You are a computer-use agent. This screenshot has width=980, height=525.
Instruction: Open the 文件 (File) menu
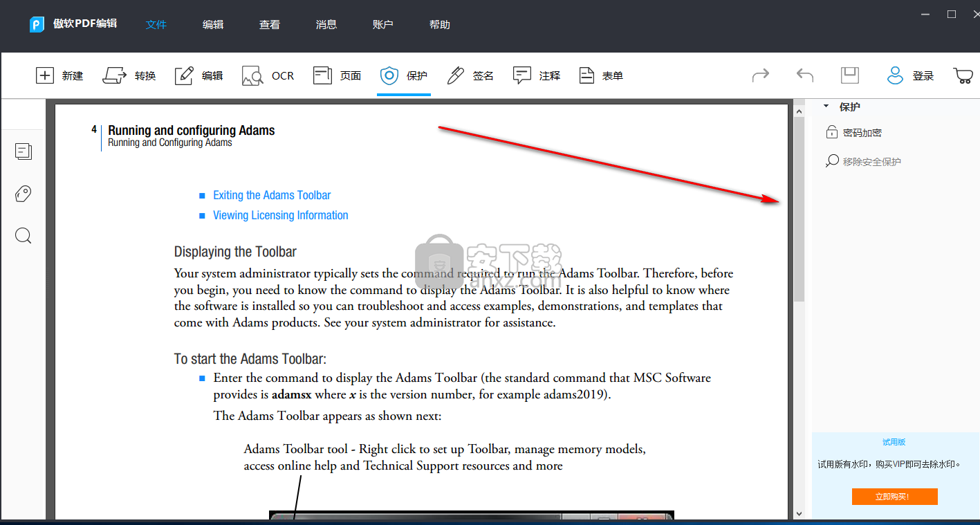click(x=156, y=24)
